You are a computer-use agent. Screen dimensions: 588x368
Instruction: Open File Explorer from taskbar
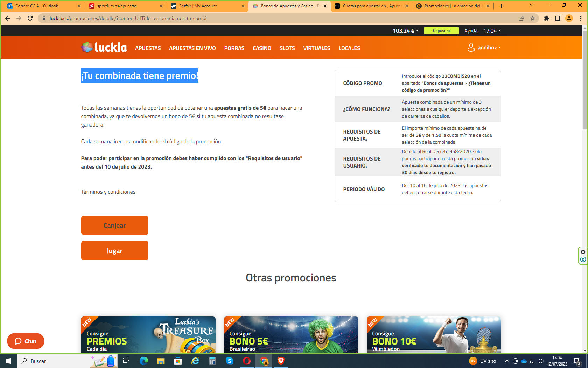tap(161, 361)
